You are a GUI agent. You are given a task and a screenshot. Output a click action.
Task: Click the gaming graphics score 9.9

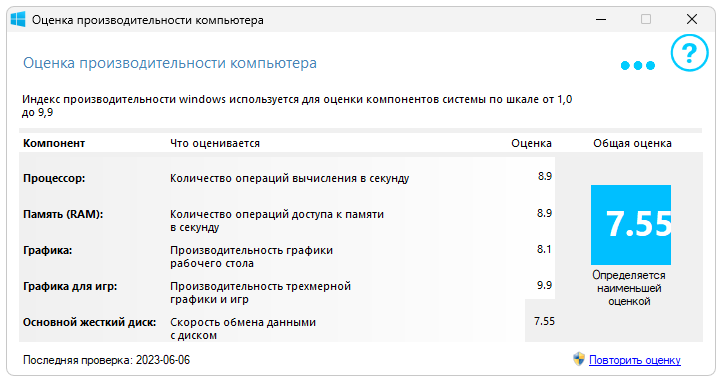[x=544, y=285]
